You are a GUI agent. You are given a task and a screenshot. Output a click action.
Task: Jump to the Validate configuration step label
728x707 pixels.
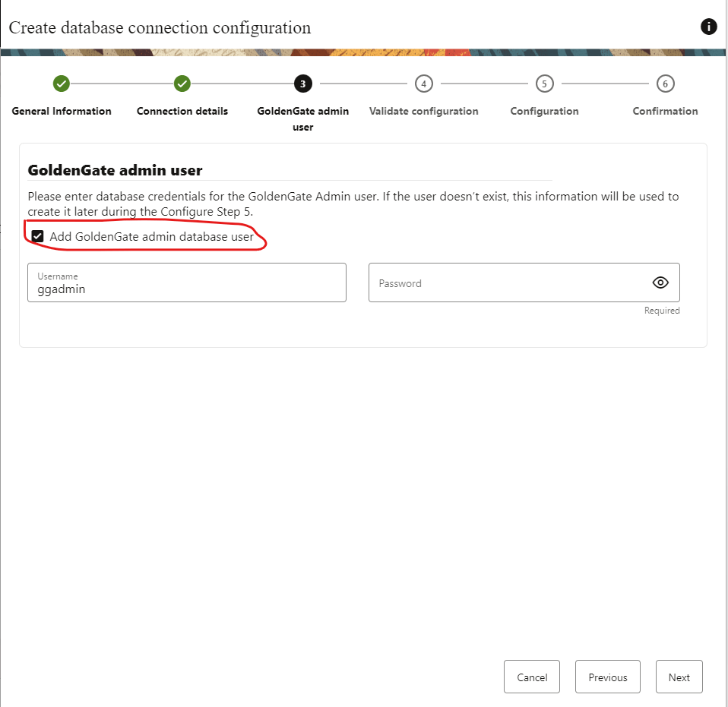423,111
